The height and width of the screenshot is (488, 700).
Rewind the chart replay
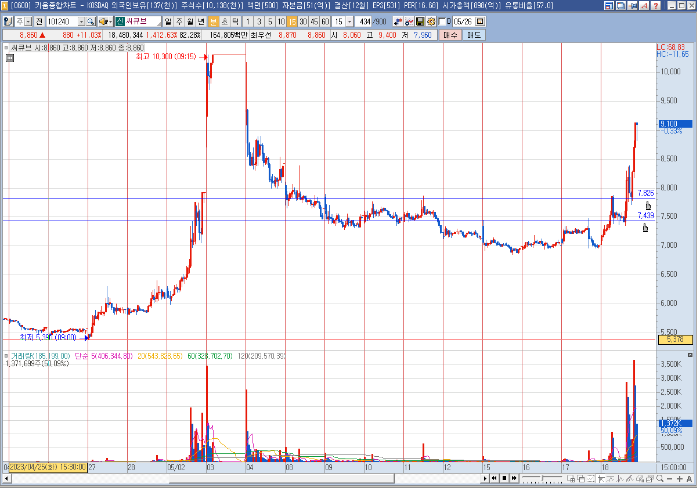click(x=494, y=478)
